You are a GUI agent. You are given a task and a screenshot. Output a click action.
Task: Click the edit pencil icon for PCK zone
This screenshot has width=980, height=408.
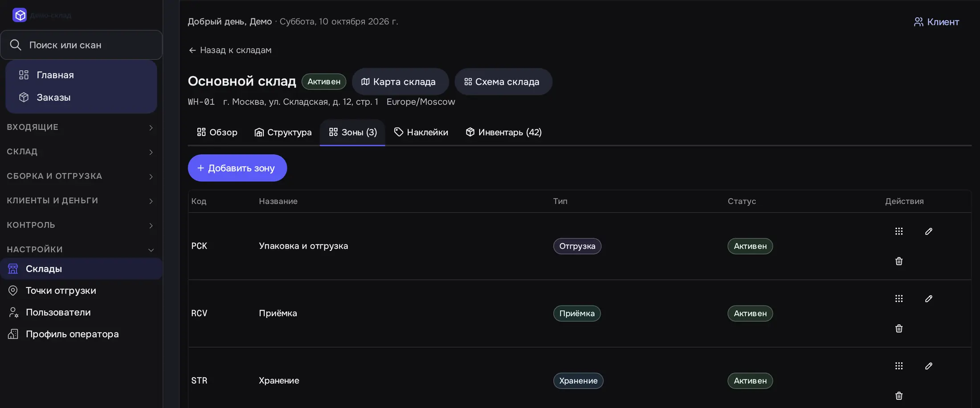(x=928, y=231)
